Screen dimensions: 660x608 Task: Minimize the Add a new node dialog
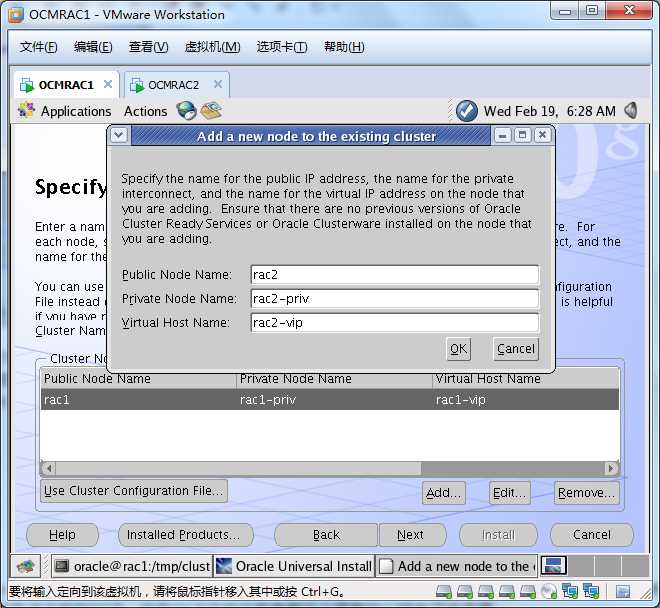tap(503, 136)
